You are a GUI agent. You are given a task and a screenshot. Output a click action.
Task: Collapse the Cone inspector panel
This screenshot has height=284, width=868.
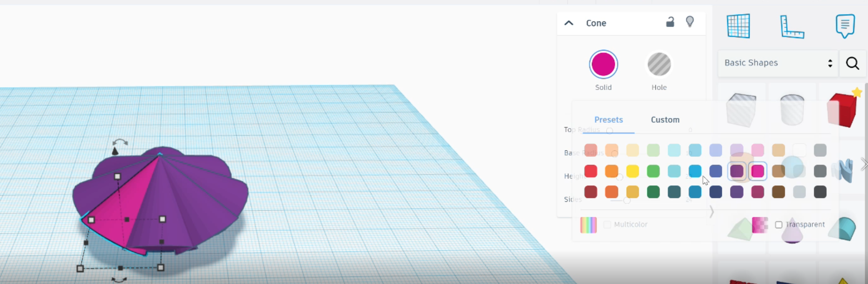(x=569, y=23)
